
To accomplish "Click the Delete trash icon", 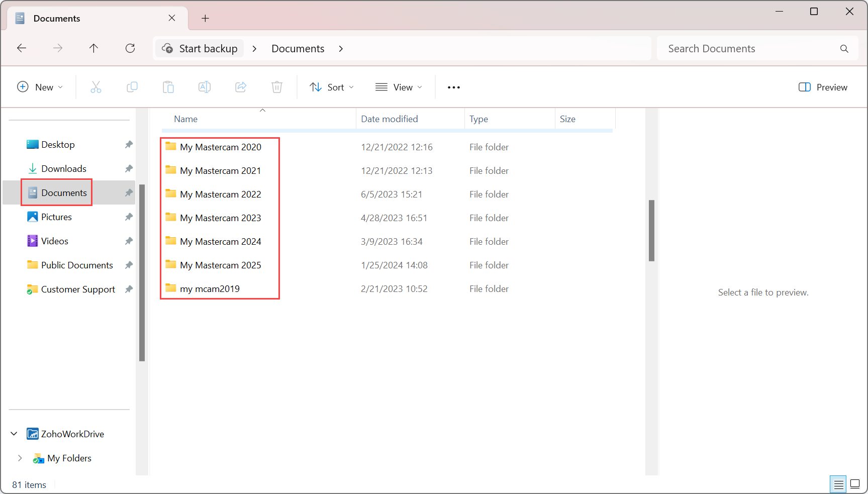I will click(277, 87).
